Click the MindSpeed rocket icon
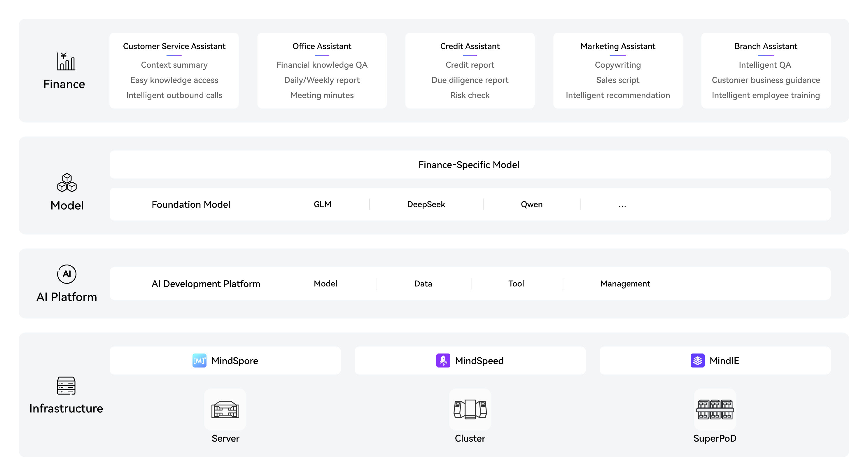Viewport: 868px width, 476px height. click(x=443, y=360)
